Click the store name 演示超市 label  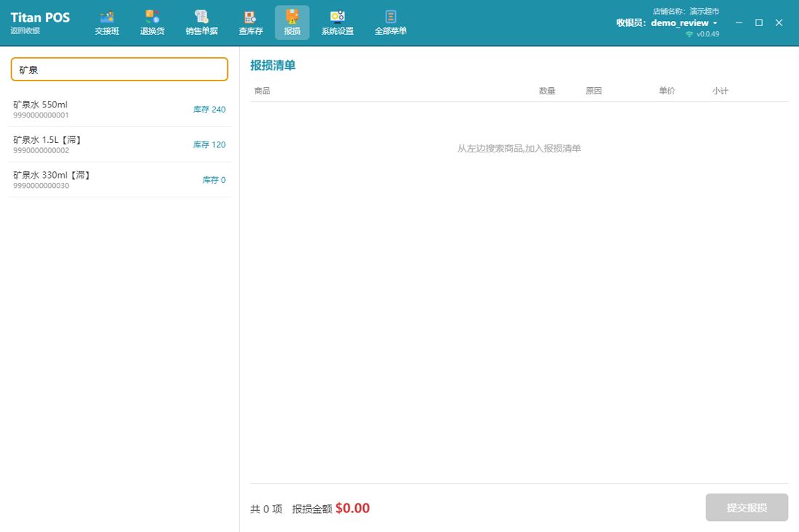pos(705,11)
